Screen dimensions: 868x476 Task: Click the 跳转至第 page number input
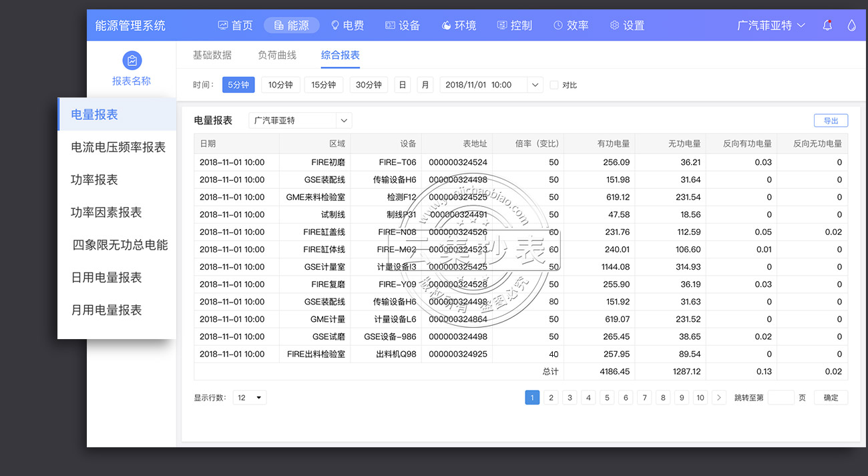[x=781, y=397]
